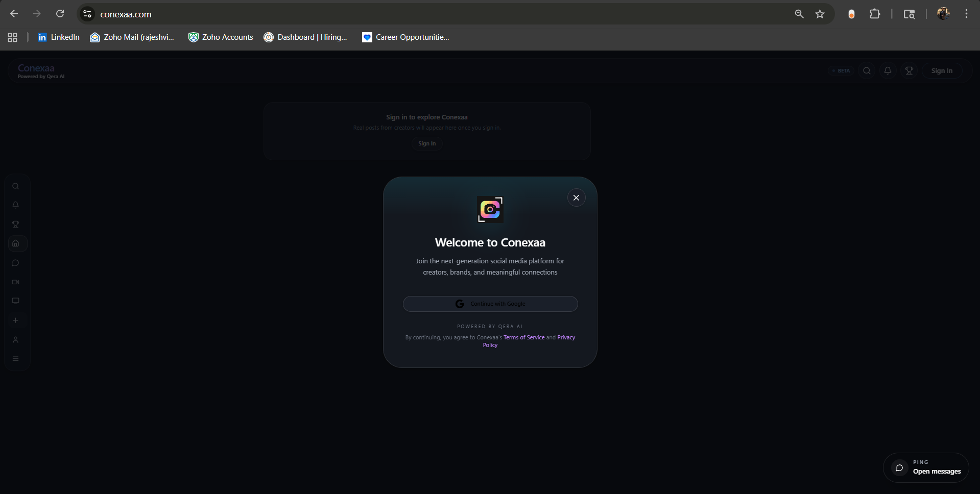Go back in browser history
The height and width of the screenshot is (494, 980).
[x=14, y=14]
